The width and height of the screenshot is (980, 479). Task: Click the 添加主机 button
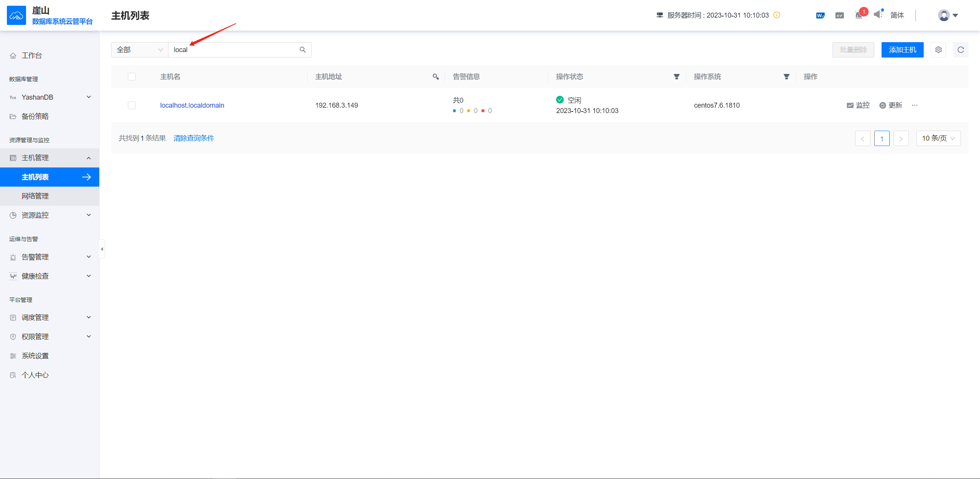(902, 50)
